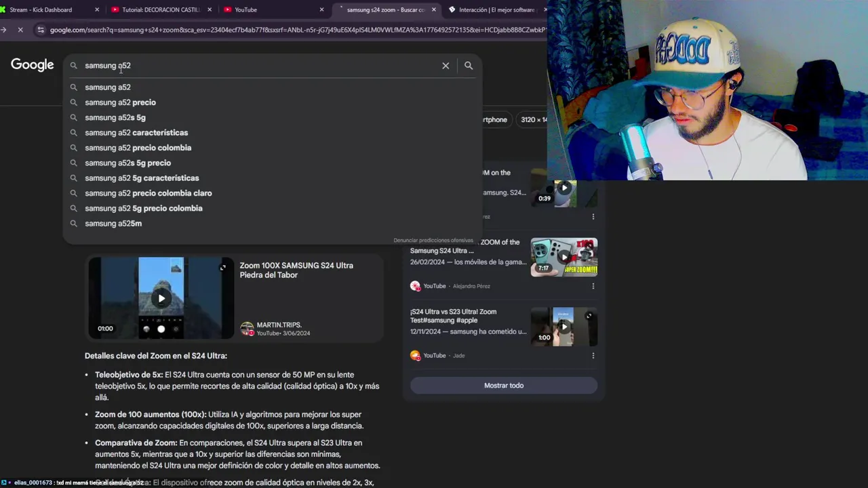Choose suggestion "samsung a52"
Screen dimensions: 868x488
(x=108, y=87)
